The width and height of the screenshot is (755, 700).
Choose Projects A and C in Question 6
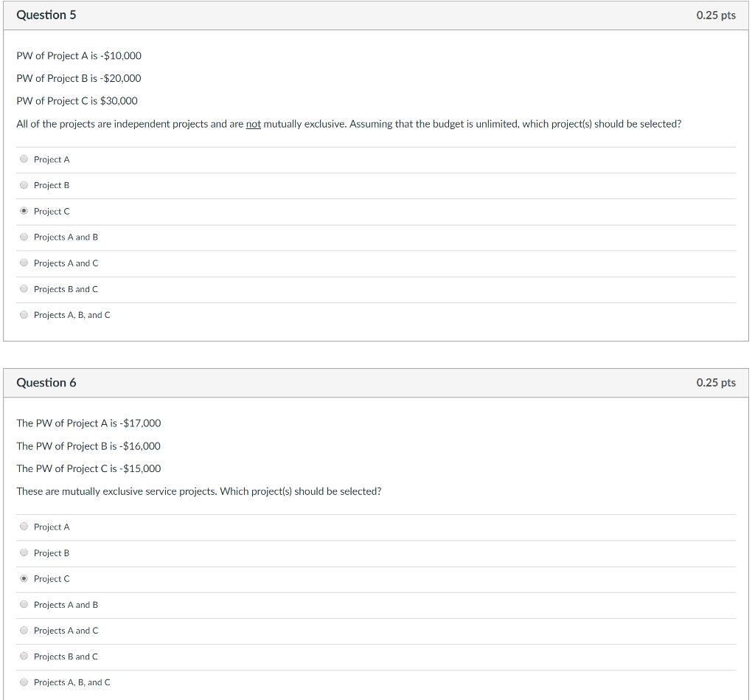(x=24, y=631)
